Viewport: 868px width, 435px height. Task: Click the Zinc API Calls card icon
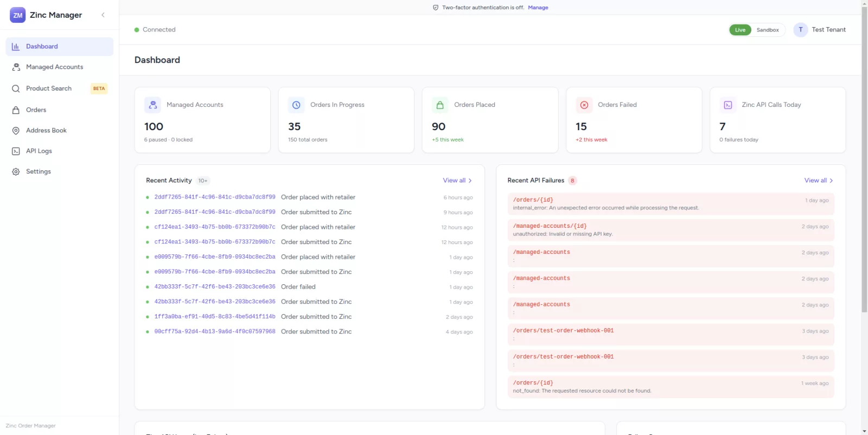[x=728, y=105]
